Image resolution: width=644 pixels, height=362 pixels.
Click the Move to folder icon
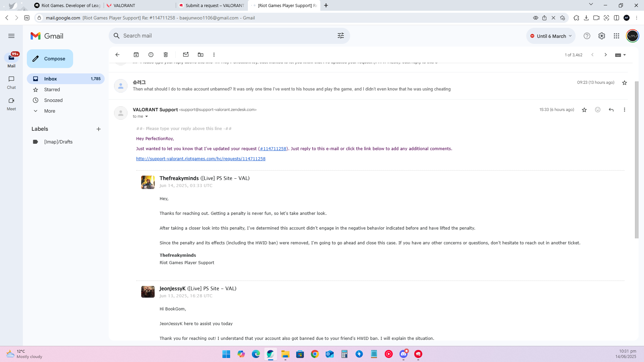click(x=201, y=55)
